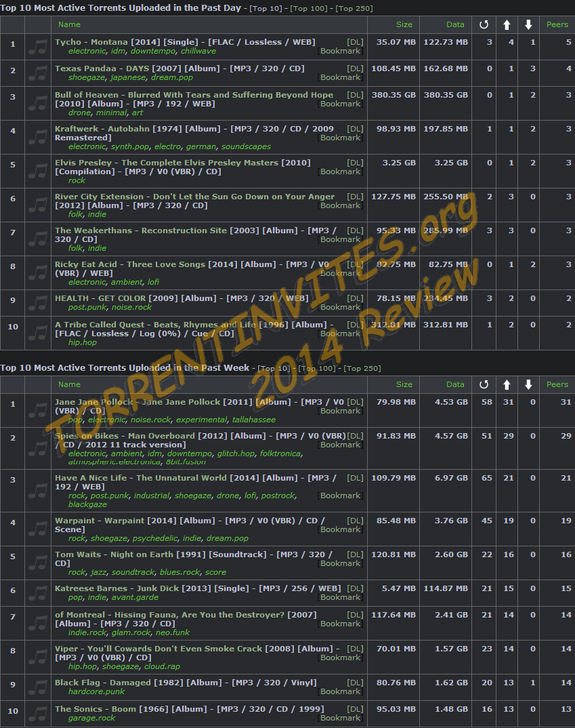Click the Data column header in Past Day table
This screenshot has width=575, height=728.
click(455, 24)
